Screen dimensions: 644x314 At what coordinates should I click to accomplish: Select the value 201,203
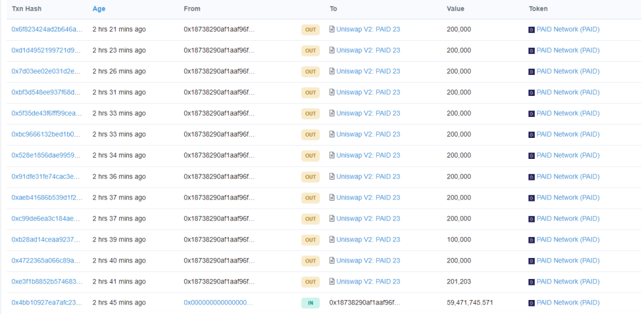(459, 282)
